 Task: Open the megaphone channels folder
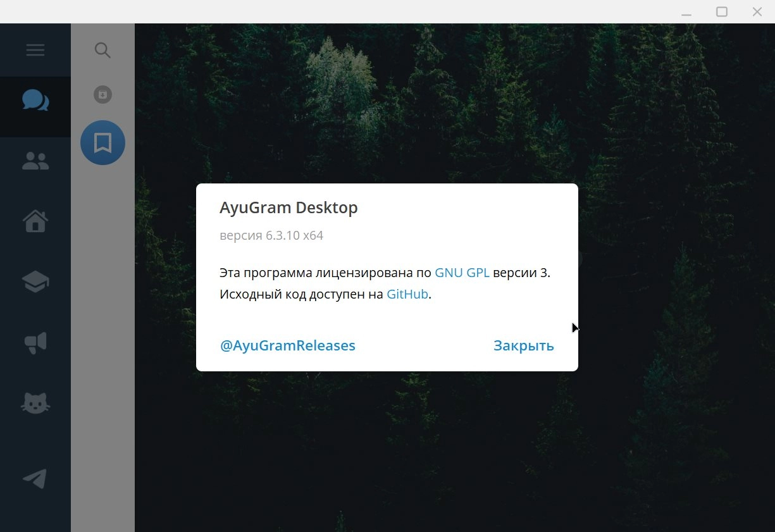pos(35,343)
